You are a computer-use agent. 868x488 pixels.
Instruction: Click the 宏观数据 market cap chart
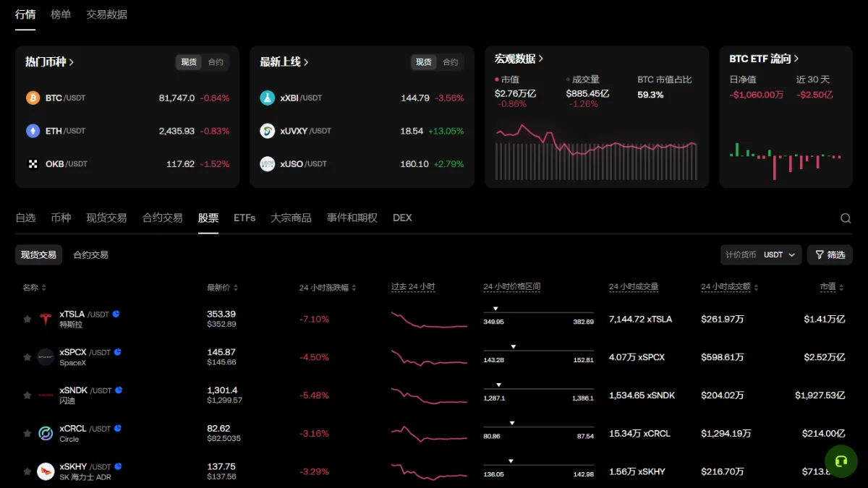(597, 152)
